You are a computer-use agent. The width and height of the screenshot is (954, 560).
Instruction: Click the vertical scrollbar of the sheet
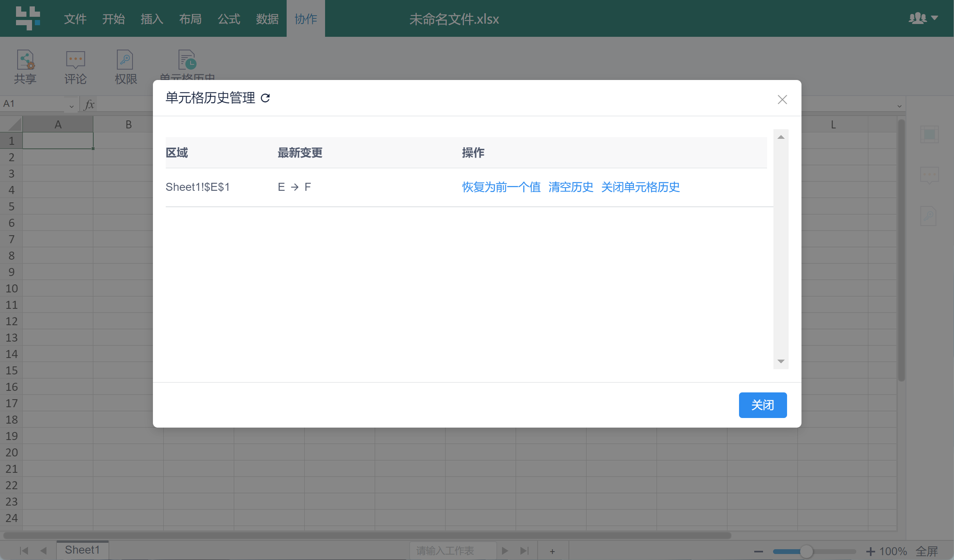click(x=902, y=250)
